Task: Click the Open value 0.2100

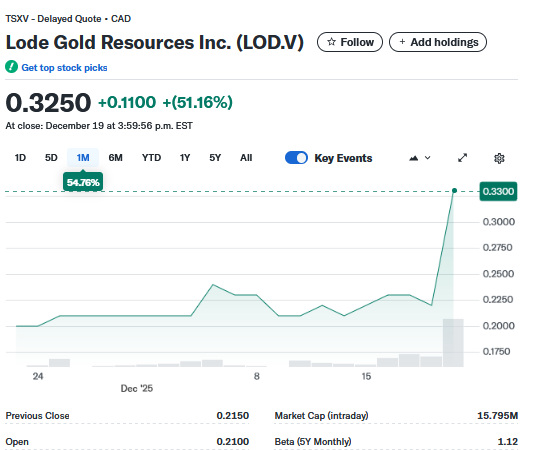Action: pos(233,442)
